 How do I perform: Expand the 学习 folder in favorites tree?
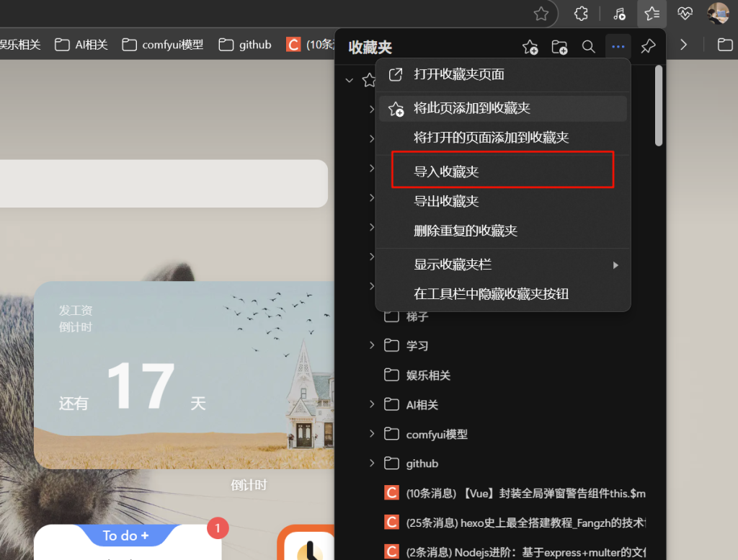[372, 345]
